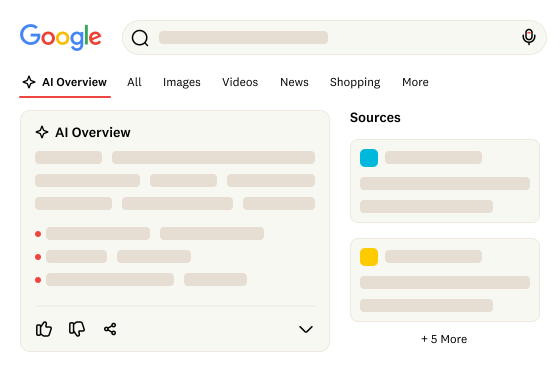Viewport: 560px width, 372px height.
Task: Open the blue-icon source card
Action: point(445,181)
